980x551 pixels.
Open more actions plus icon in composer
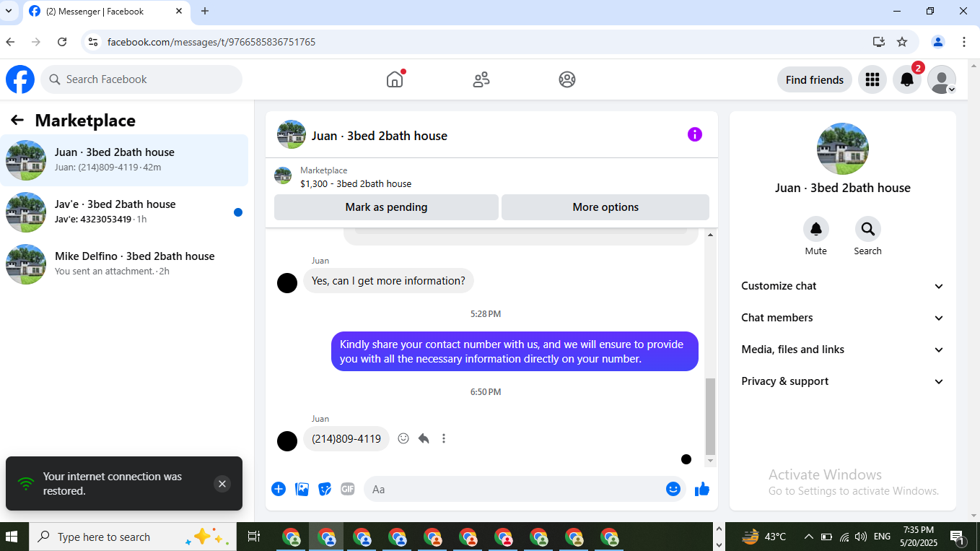(x=279, y=489)
